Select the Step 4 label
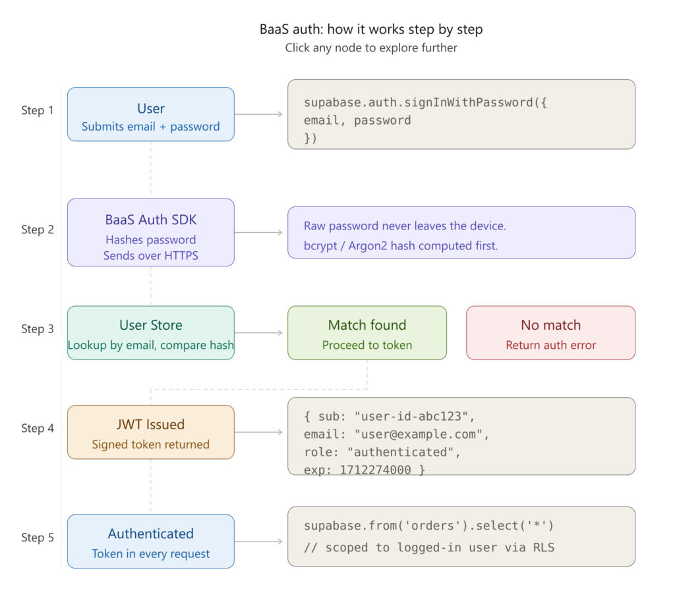675x616 pixels. point(38,429)
